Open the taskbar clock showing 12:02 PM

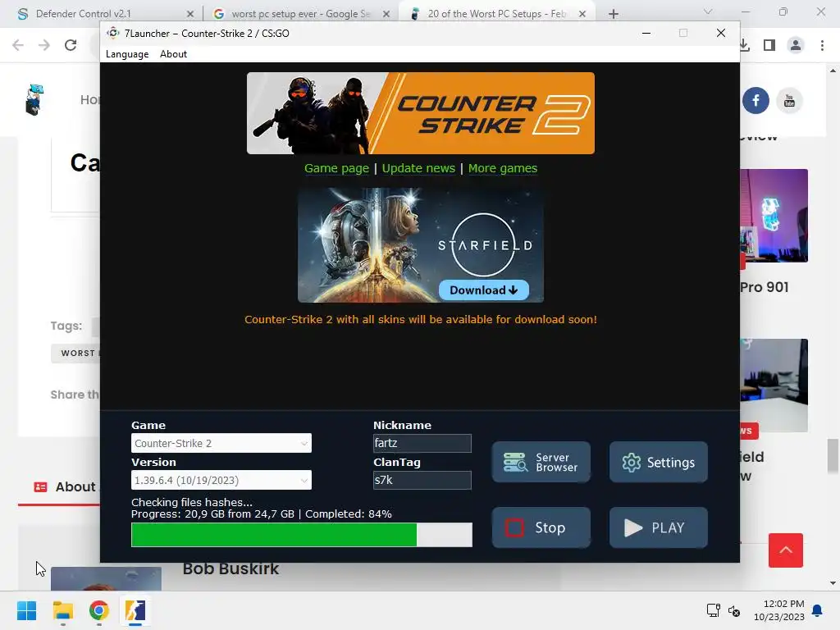pyautogui.click(x=779, y=610)
